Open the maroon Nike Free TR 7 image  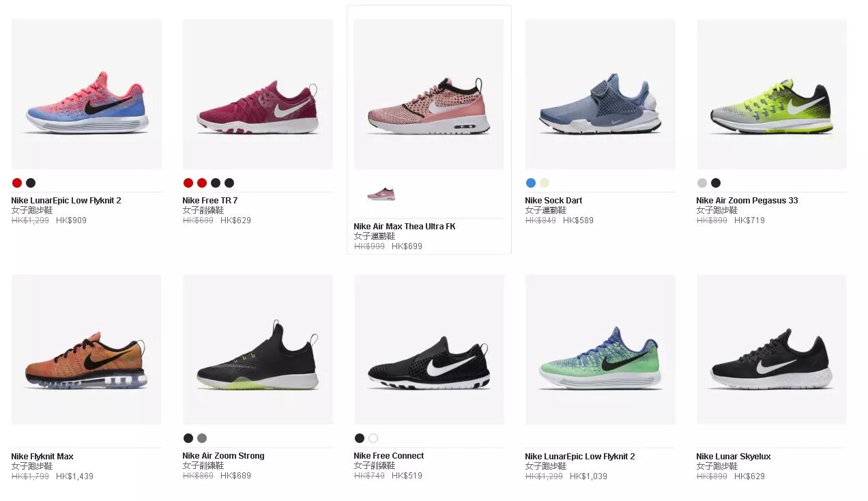point(258,94)
